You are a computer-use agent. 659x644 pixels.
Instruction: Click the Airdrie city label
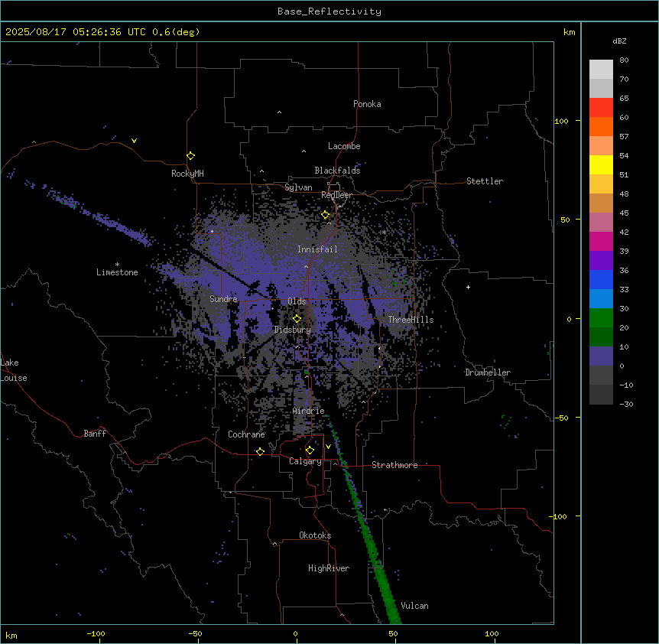click(309, 411)
